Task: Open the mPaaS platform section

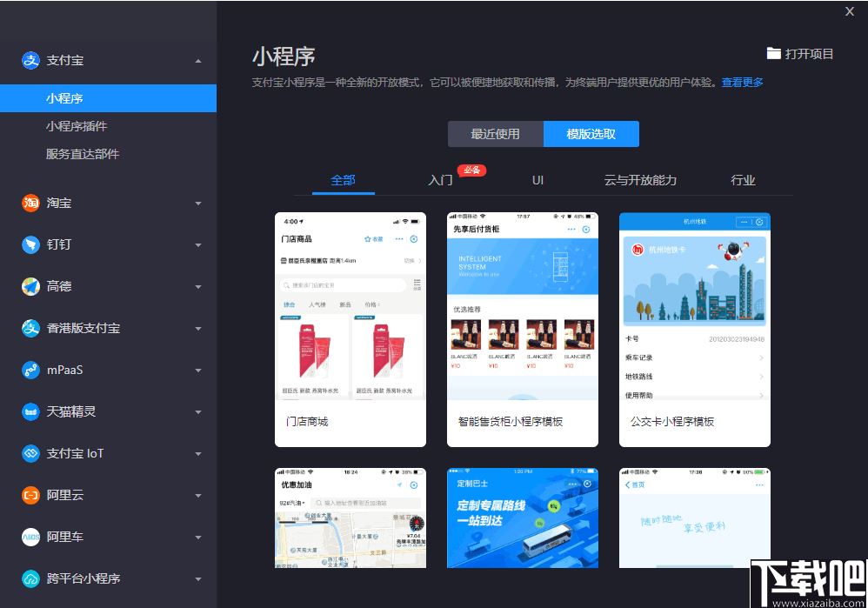Action: (29, 370)
